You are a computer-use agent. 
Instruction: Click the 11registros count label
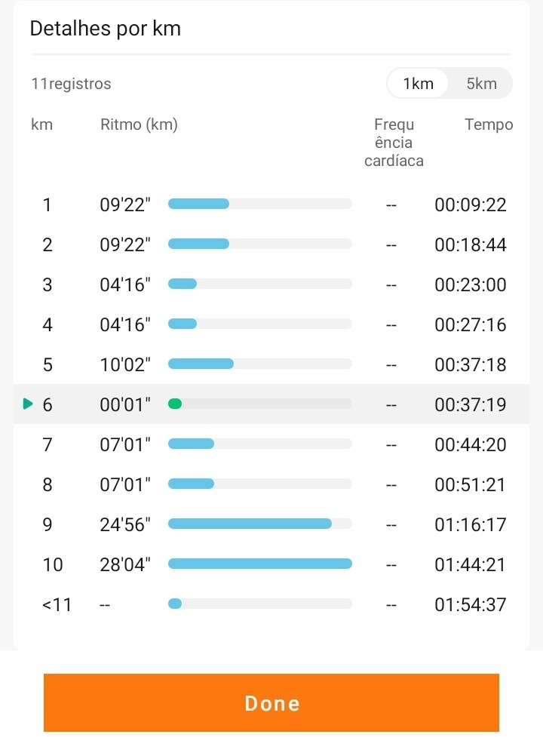coord(71,84)
